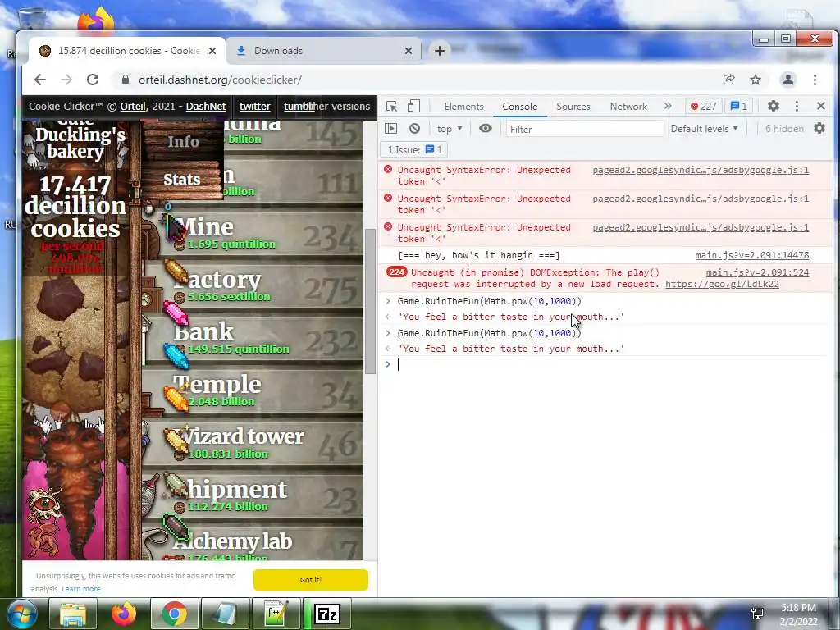Screen dimensions: 840x630
Task: Open Chrome's three-dot main menu
Action: (815, 80)
